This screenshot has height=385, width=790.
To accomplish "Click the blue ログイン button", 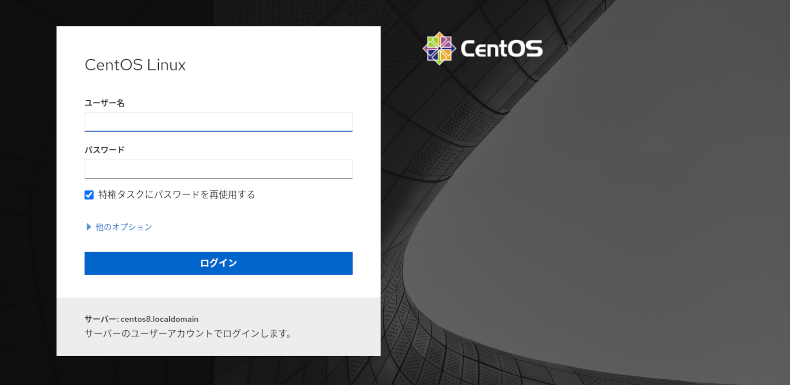I will tap(219, 263).
